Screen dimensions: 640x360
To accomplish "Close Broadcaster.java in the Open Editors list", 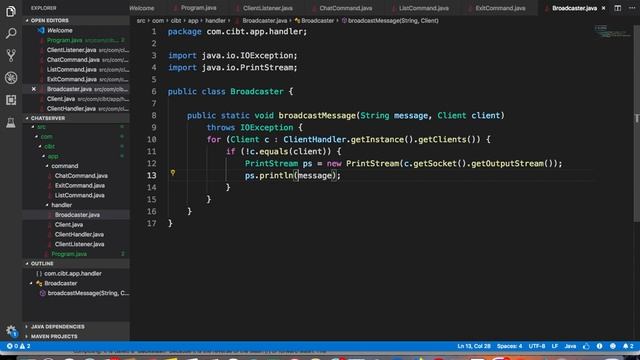I will (x=34, y=89).
